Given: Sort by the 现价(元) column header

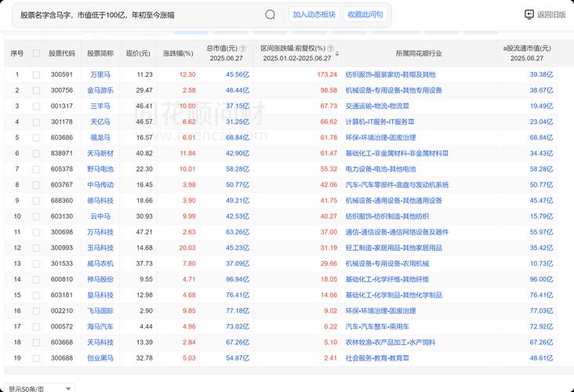Looking at the screenshot, I should [138, 53].
